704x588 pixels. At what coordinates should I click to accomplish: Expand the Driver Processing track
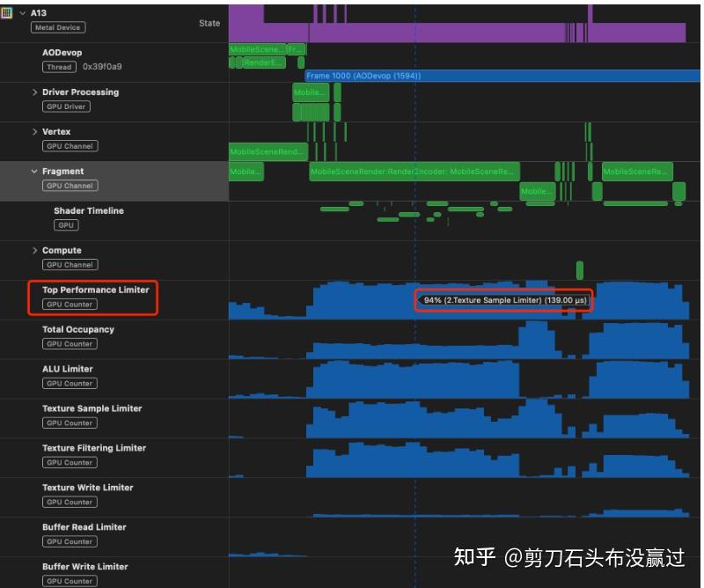(34, 92)
